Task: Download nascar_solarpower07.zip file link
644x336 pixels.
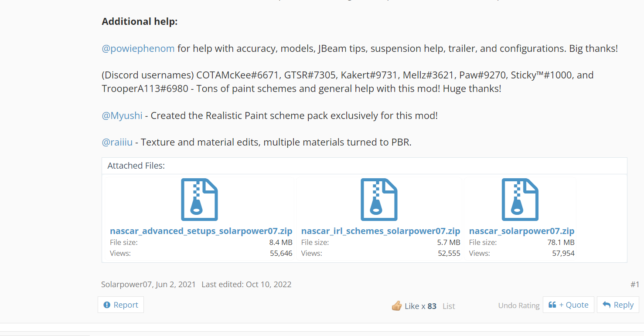Action: (x=521, y=231)
